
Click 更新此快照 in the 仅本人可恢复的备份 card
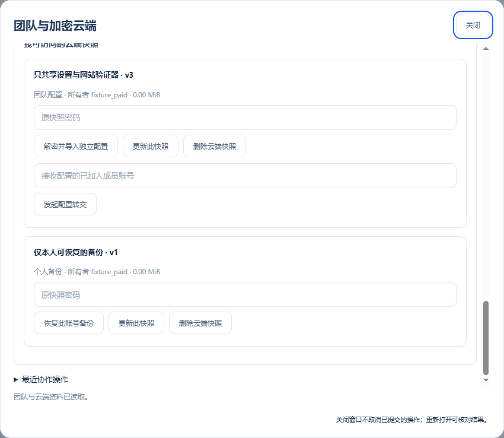(136, 323)
